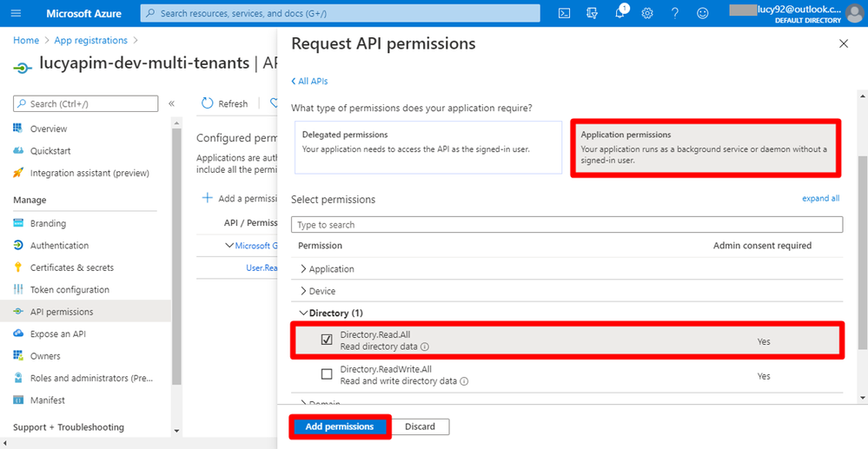Viewport: 868px width, 449px height.
Task: Click the Add permissions button
Action: click(340, 426)
